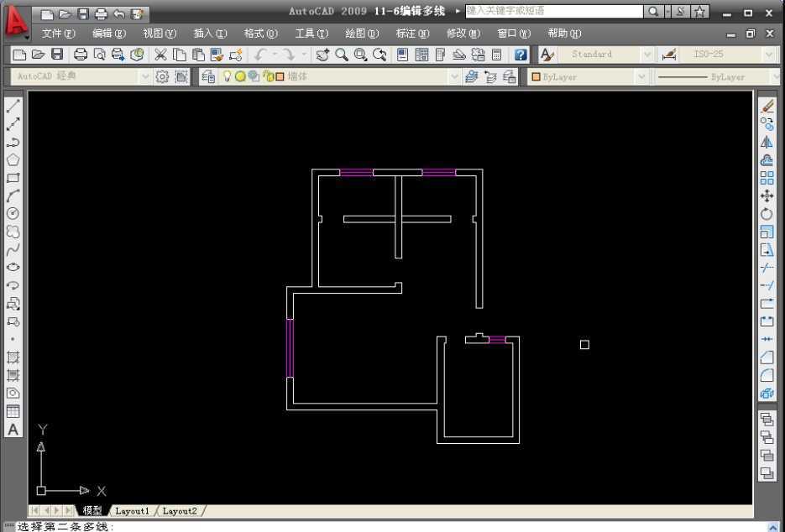This screenshot has height=532, width=785.
Task: Click the AutoCAD application logo button
Action: [x=16, y=23]
